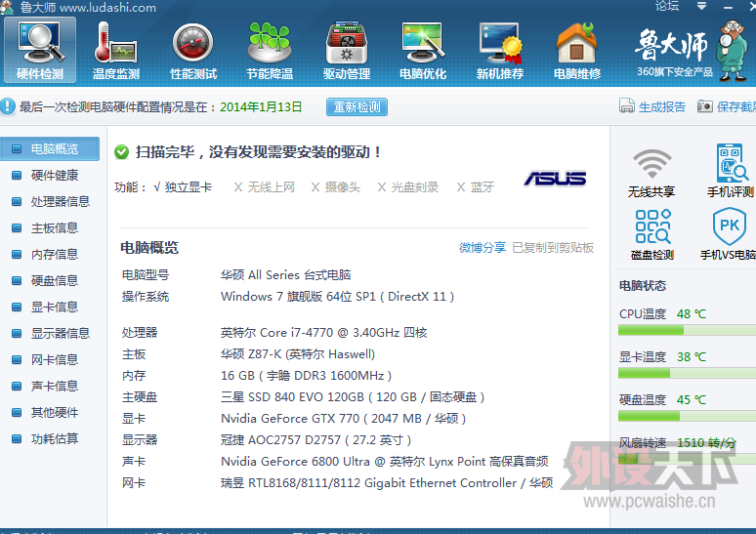The image size is (756, 534).
Task: Open the 论坛 forum link
Action: point(667,6)
